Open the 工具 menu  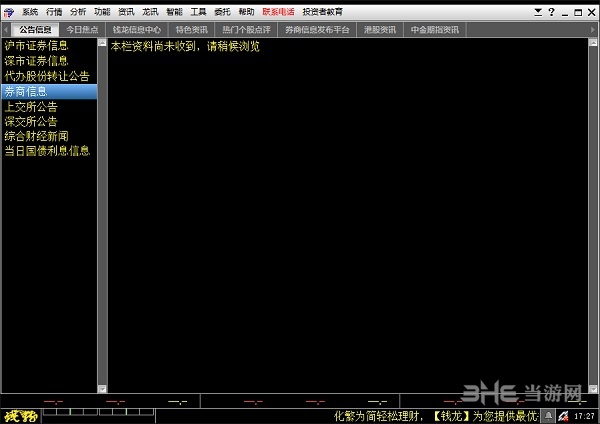coord(198,12)
